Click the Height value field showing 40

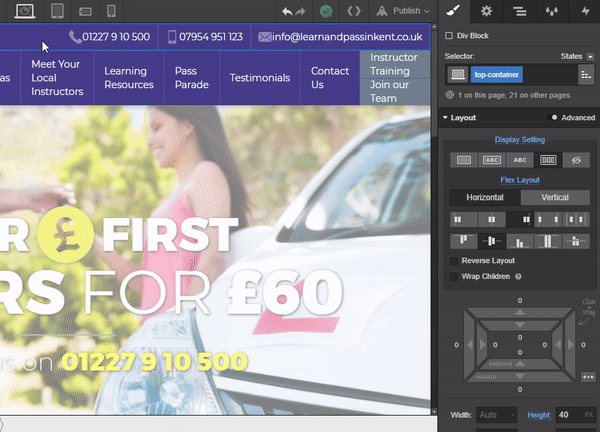576,415
